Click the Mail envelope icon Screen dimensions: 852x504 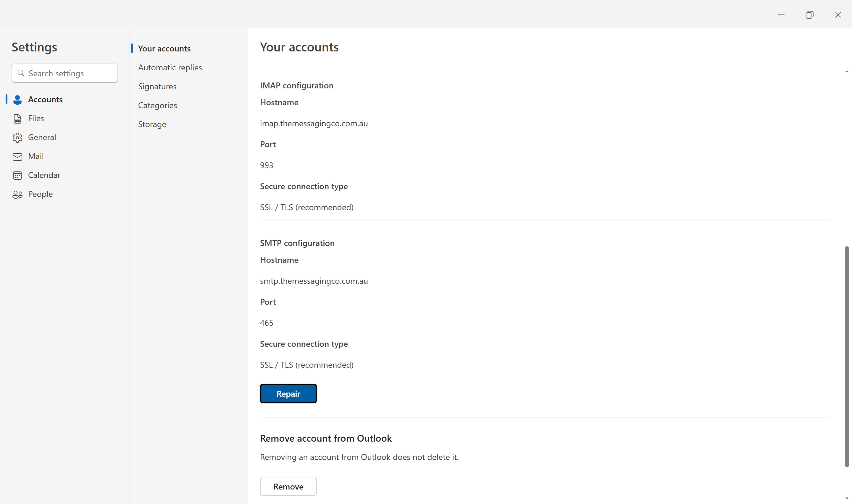click(x=17, y=157)
